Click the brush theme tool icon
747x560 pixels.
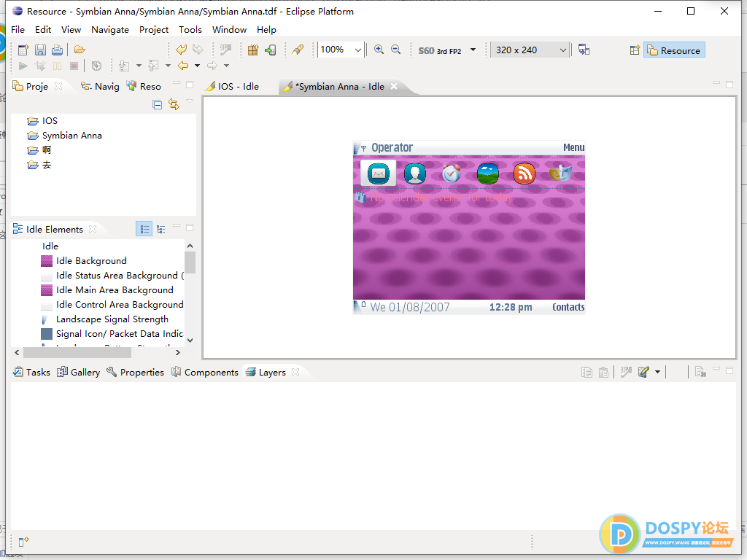tap(298, 50)
